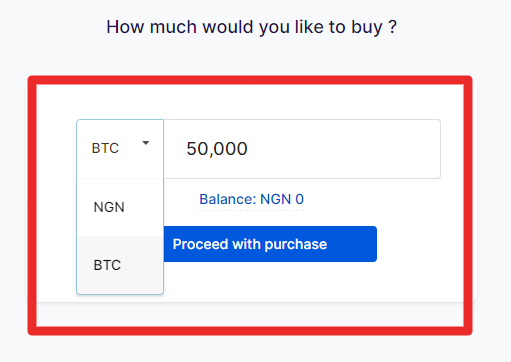Click the 'How much would you like to buy ?' heading

[251, 27]
